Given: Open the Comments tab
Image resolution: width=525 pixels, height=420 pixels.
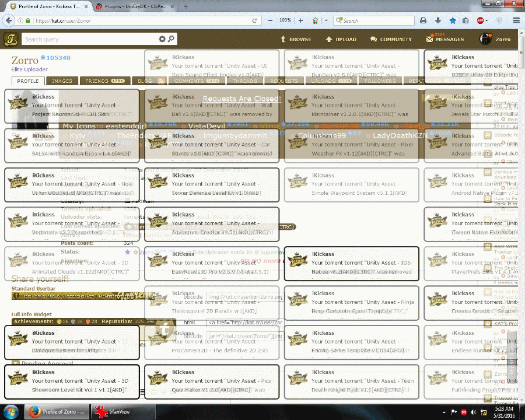Looking at the screenshot, I should [x=197, y=81].
